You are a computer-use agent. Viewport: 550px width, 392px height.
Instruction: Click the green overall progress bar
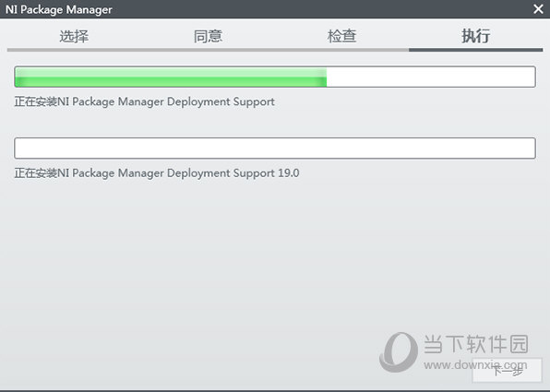(x=275, y=77)
